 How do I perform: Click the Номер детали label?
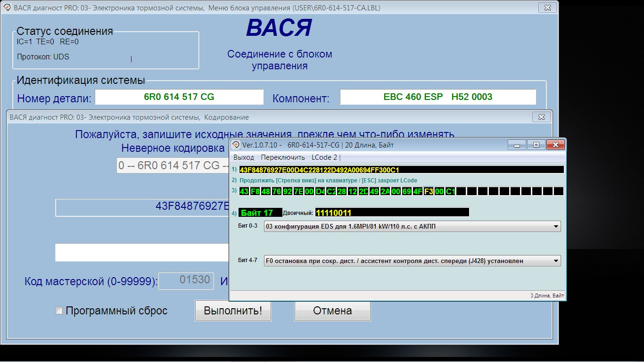pyautogui.click(x=54, y=99)
